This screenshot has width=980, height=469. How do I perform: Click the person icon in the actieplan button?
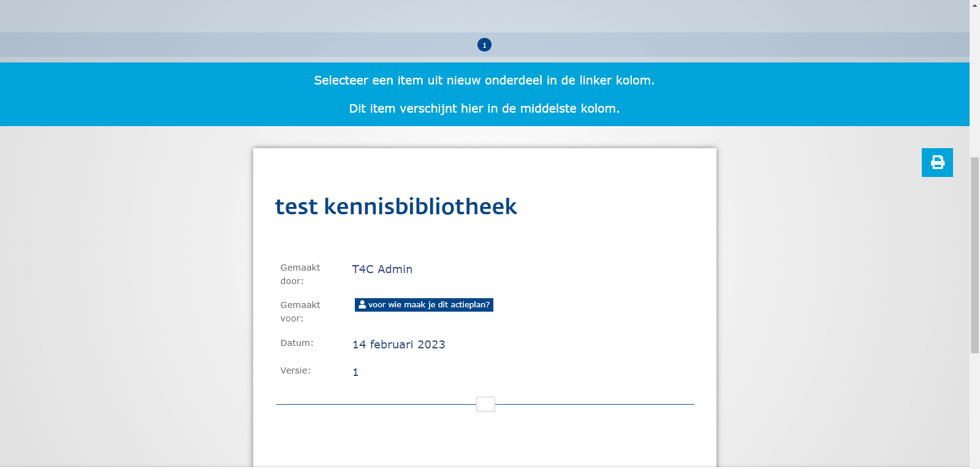[362, 304]
